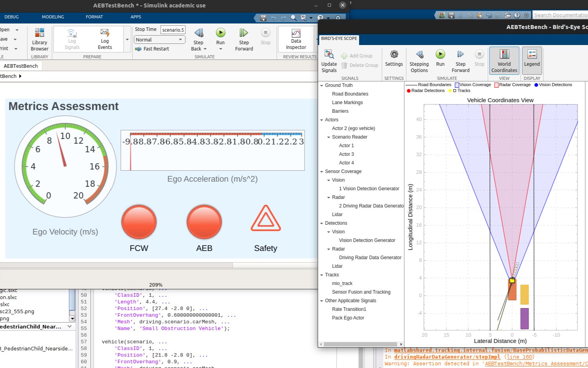Click Add Group icon in Signals section
Screen dimensions: 588x368
(x=344, y=56)
